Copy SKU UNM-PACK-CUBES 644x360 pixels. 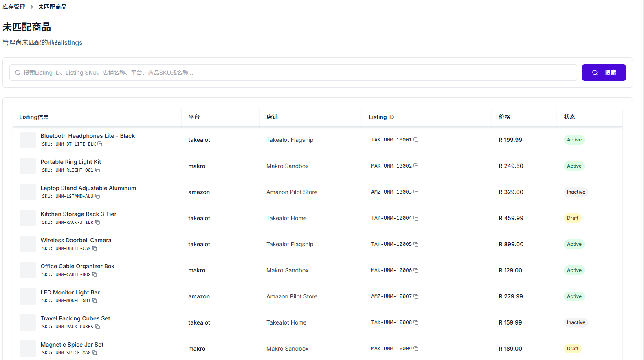click(x=97, y=327)
